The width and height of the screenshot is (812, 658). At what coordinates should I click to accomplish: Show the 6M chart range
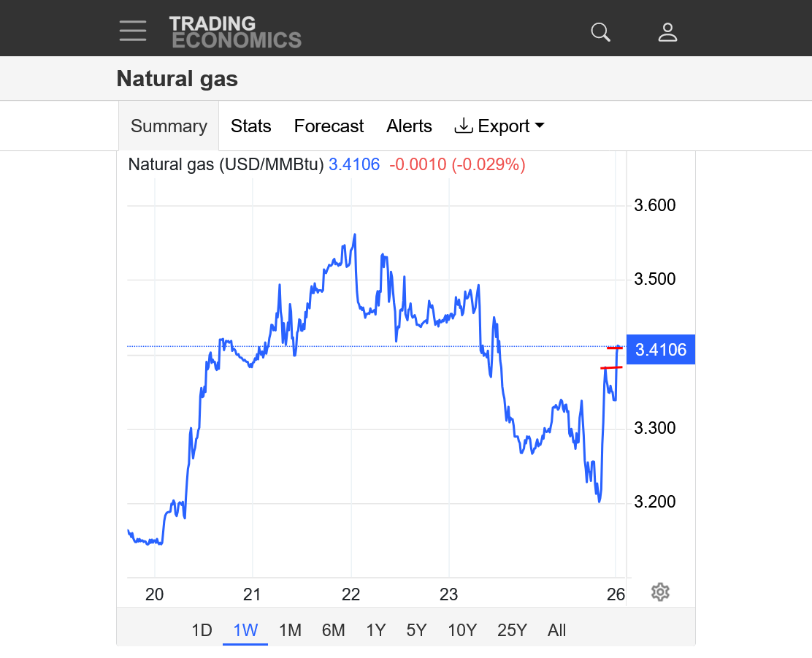click(x=333, y=630)
